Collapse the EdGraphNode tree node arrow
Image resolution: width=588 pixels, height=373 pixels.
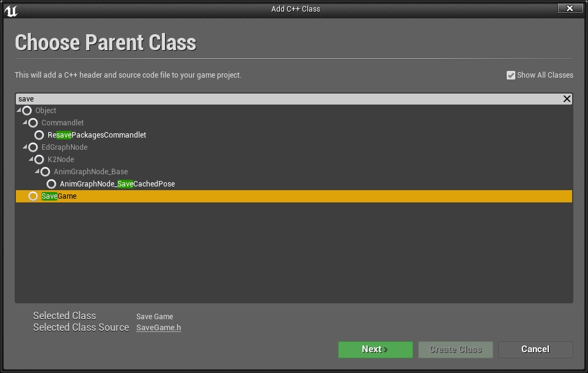24,147
